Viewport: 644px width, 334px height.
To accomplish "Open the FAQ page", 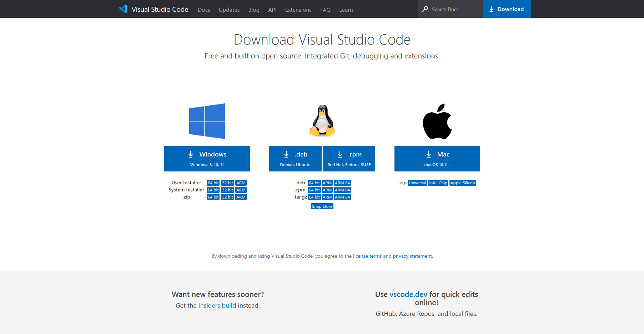I will click(326, 10).
